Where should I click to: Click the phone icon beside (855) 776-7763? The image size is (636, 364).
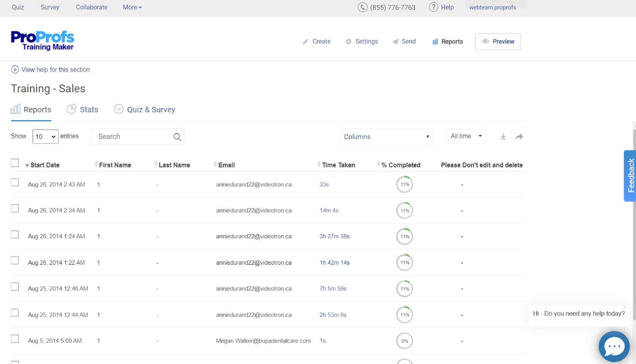(x=363, y=7)
